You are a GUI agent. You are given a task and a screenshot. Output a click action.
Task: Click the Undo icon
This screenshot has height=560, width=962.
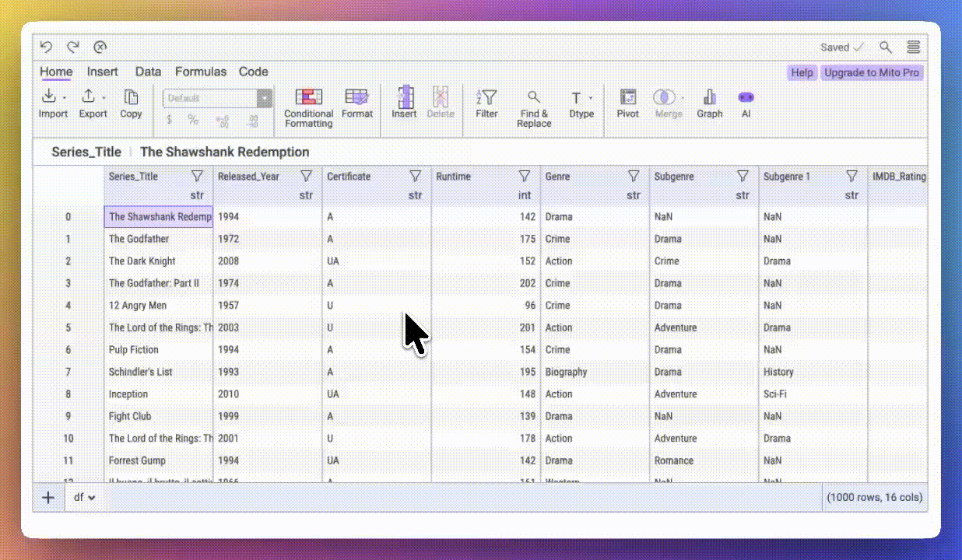(x=46, y=47)
